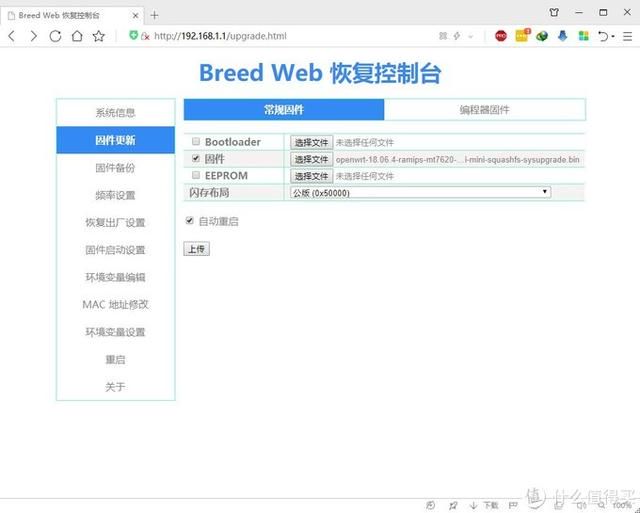Toggle the 自动重启 auto reboot checkbox
Viewport: 640px width, 513px height.
click(189, 221)
